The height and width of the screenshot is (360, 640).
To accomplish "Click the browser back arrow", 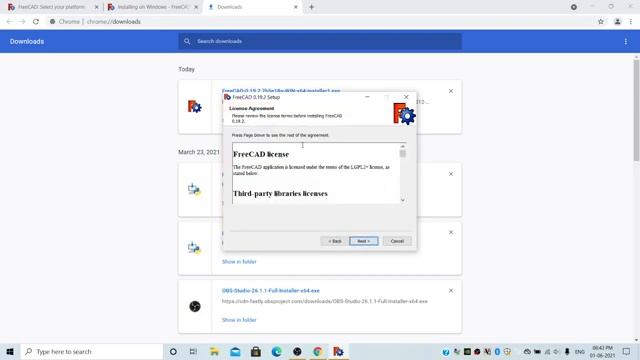I will [x=9, y=22].
